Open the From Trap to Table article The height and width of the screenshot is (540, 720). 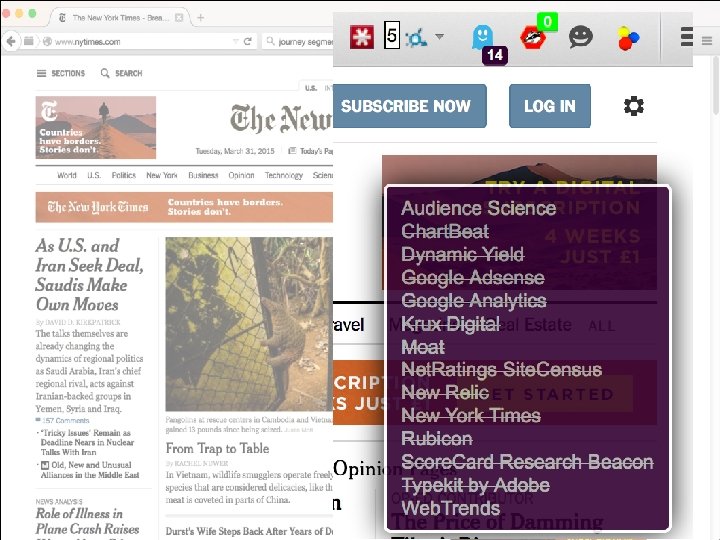coord(217,448)
